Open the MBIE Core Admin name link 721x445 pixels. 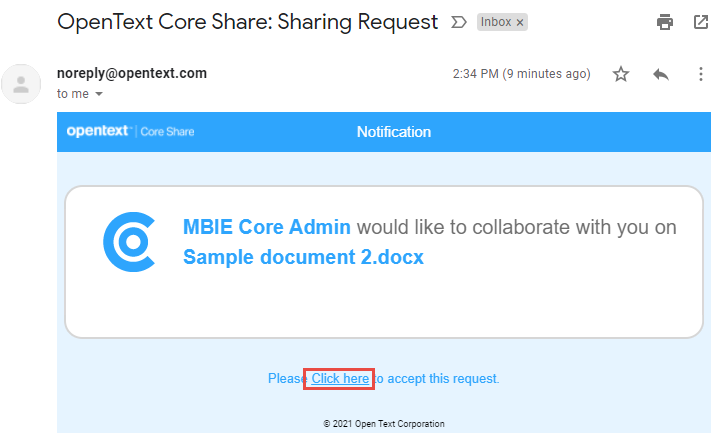click(267, 227)
